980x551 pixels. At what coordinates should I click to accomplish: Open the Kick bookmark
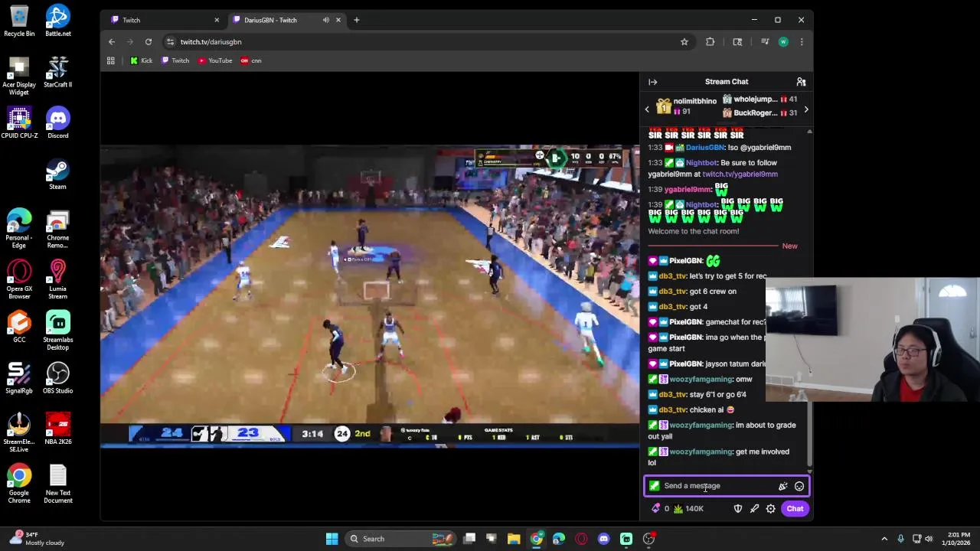point(142,60)
